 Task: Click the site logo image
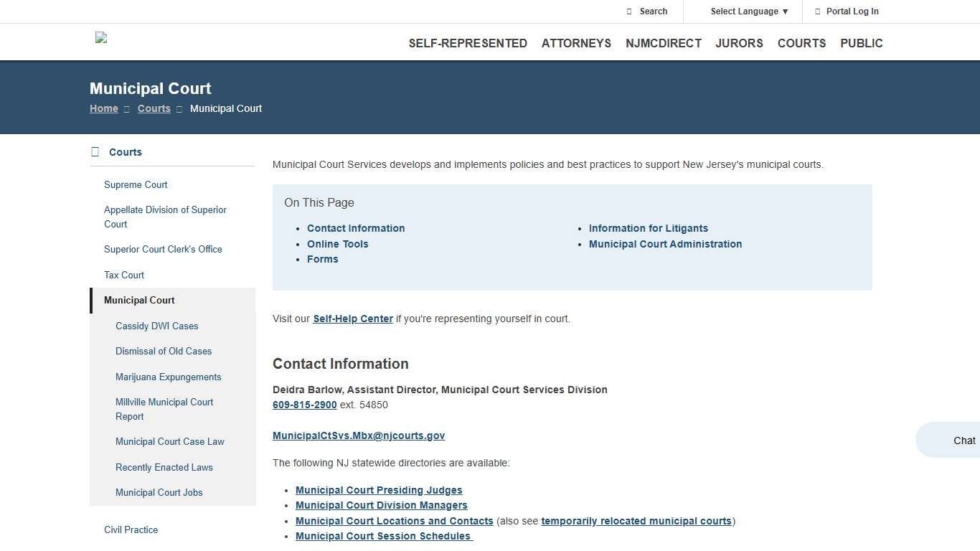[101, 38]
